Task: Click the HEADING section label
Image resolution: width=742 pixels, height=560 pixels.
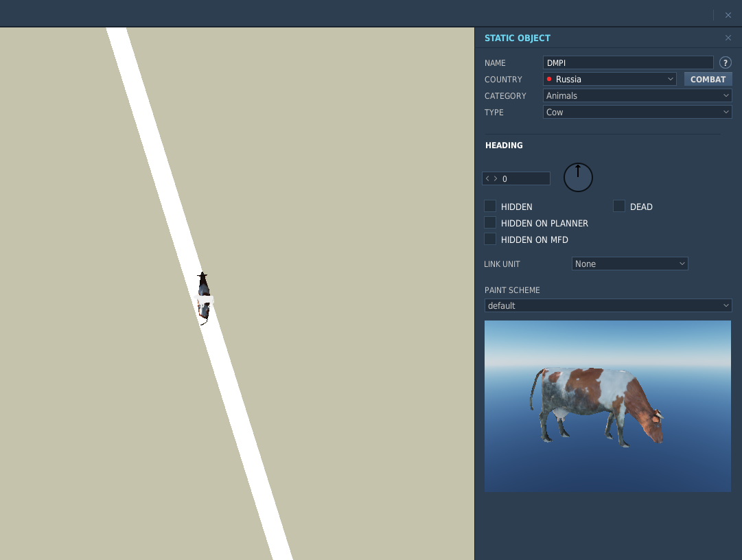Action: 504,145
